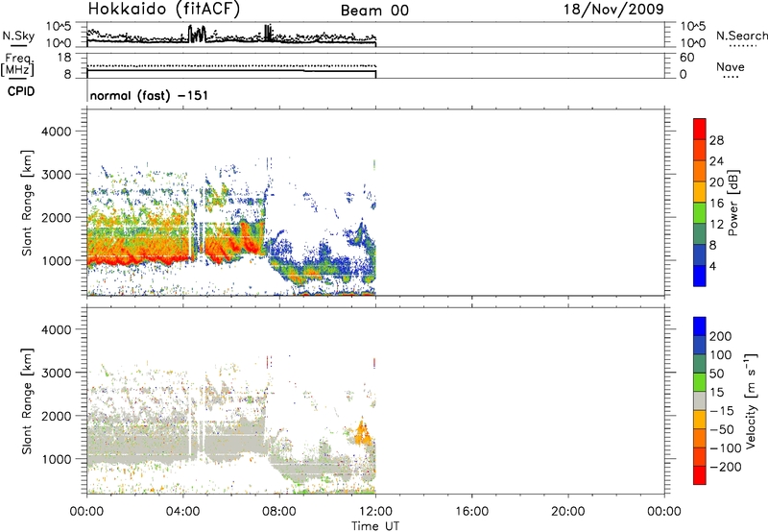Click the 'Hokkaido (fitACF)' title text

[164, 9]
